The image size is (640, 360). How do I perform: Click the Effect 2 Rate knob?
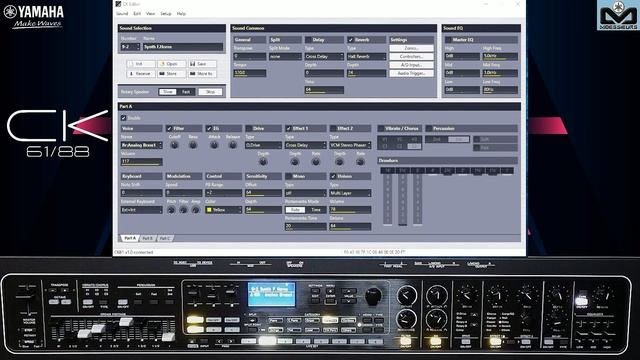click(x=360, y=162)
